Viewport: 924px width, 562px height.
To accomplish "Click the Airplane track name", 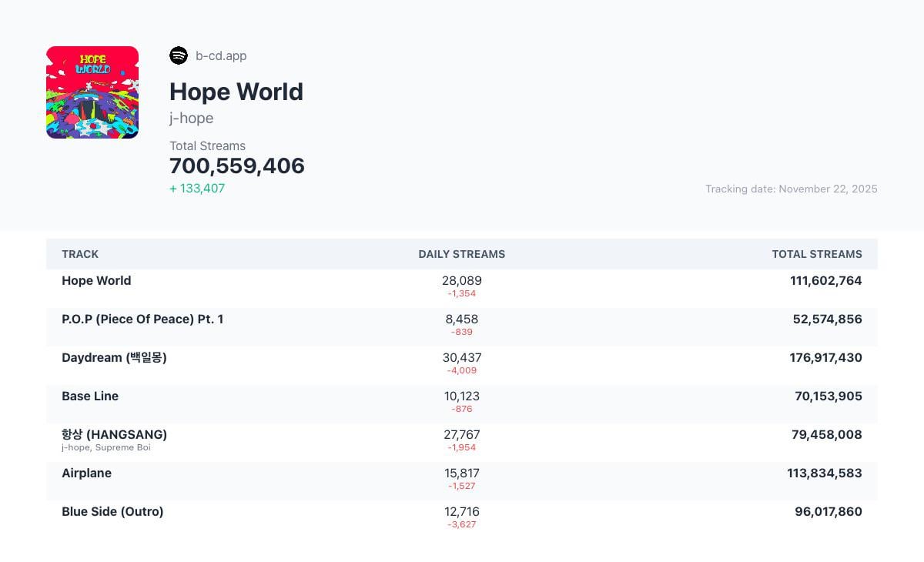I will pyautogui.click(x=86, y=473).
